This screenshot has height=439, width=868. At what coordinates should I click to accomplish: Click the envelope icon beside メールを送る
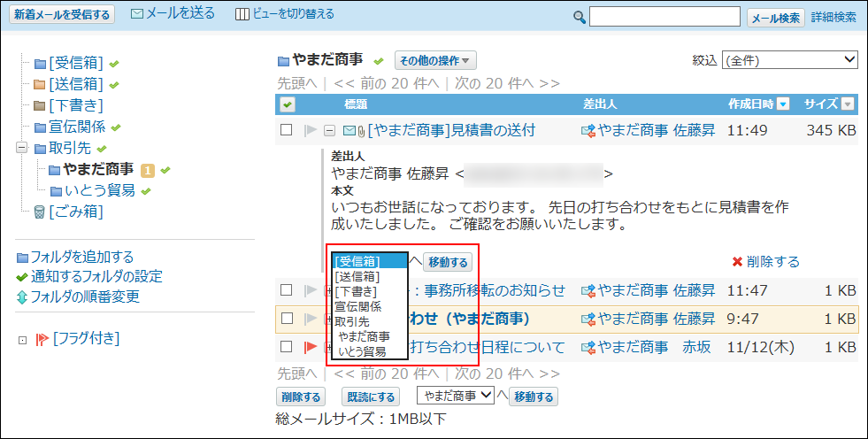point(137,14)
